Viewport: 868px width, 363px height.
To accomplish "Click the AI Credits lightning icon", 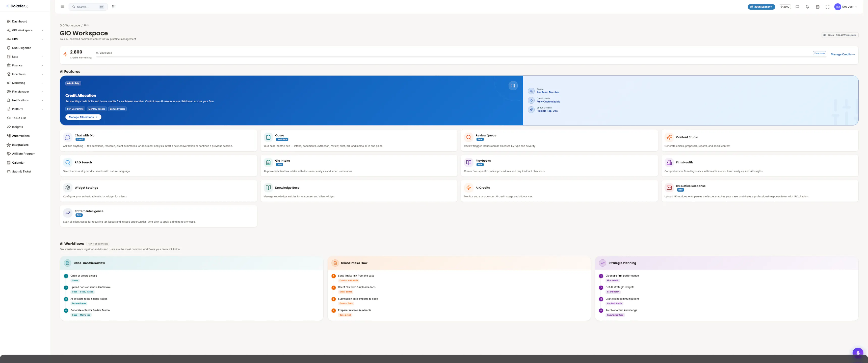I will click(x=469, y=188).
